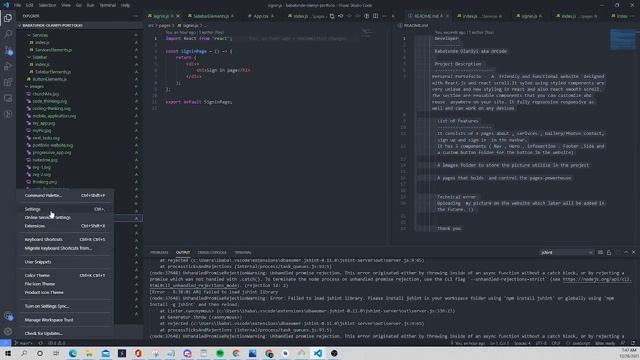Screen dimensions: 640x360
Task: Click errors and warnings count in status bar
Action: [57, 343]
